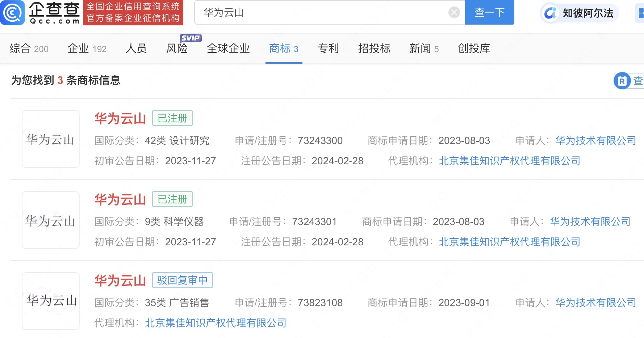This screenshot has width=644, height=338.
Task: Open the 招投标 tab
Action: click(x=374, y=48)
